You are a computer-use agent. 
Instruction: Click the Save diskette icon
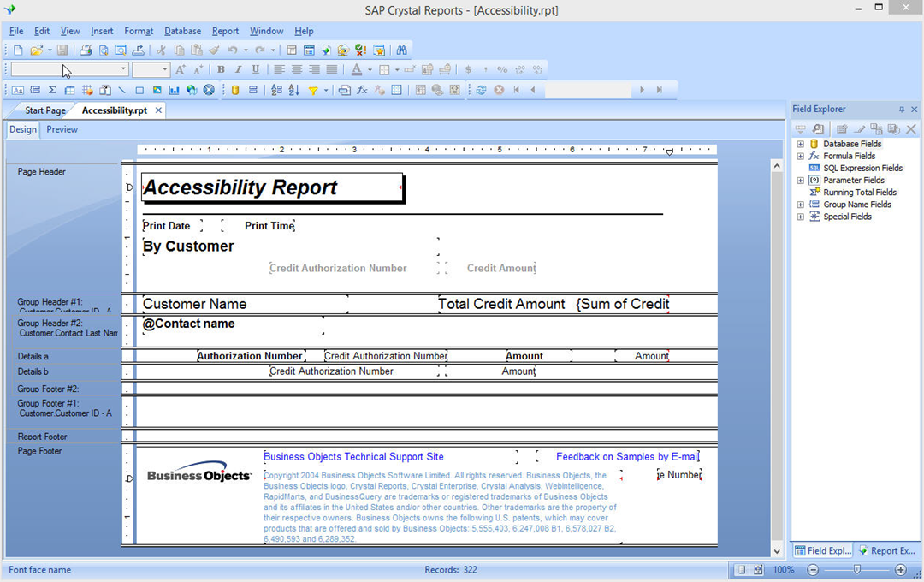point(62,50)
